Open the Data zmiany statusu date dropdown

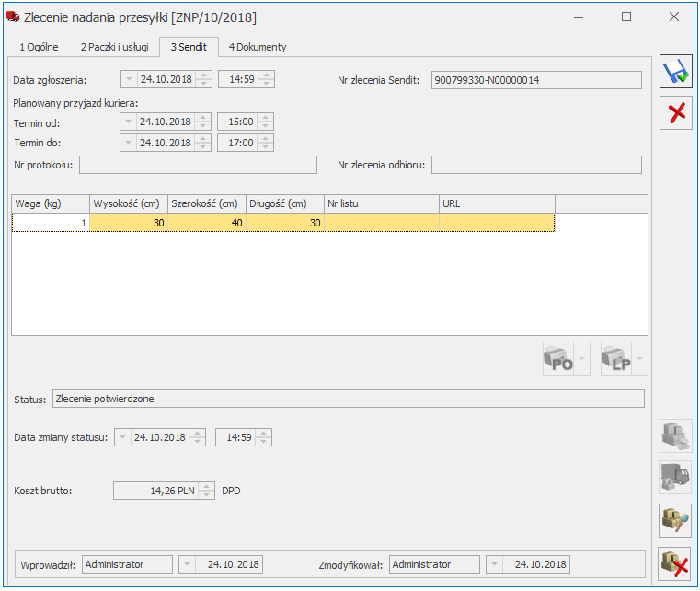[x=122, y=437]
